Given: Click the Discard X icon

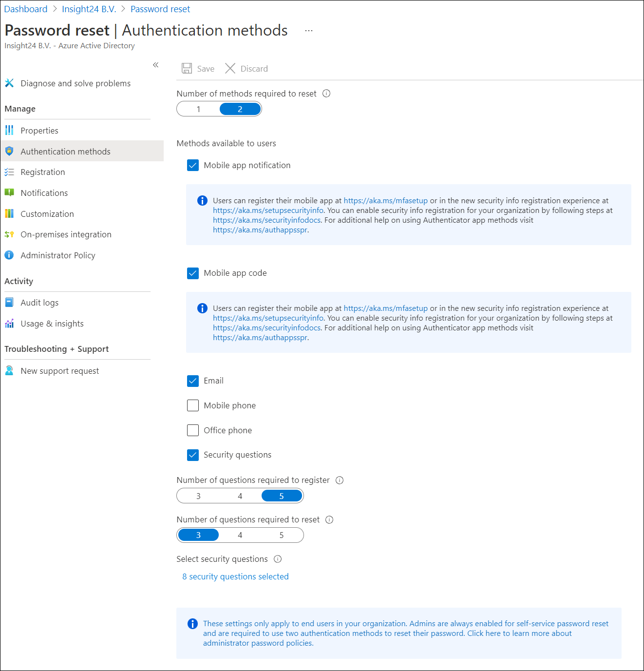Looking at the screenshot, I should point(230,68).
